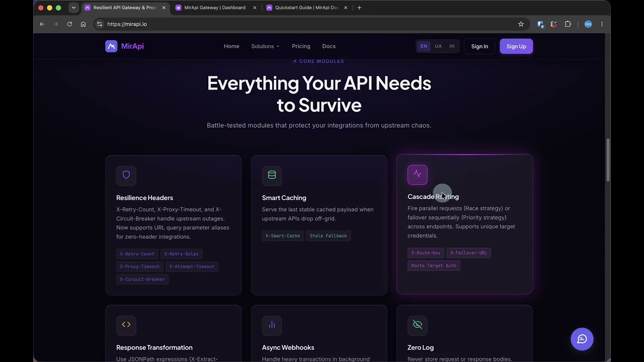This screenshot has width=644, height=362.
Task: Click the X-Retry-Count tag
Action: coord(137,254)
